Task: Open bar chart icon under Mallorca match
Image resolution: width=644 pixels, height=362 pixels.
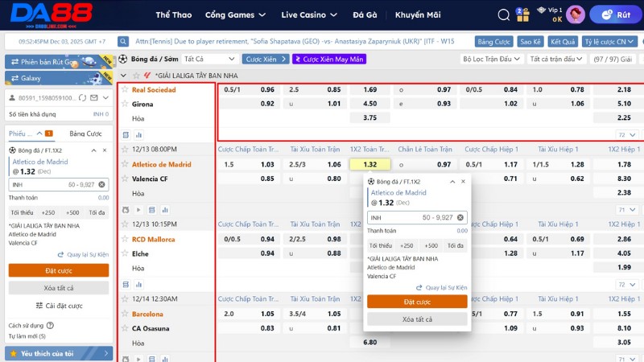Action: point(138,285)
